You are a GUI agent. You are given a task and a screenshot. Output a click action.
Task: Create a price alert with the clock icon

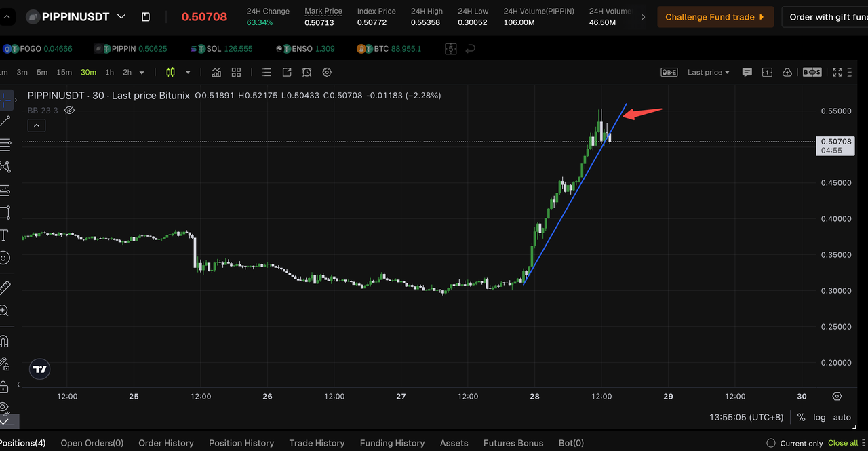click(x=307, y=72)
